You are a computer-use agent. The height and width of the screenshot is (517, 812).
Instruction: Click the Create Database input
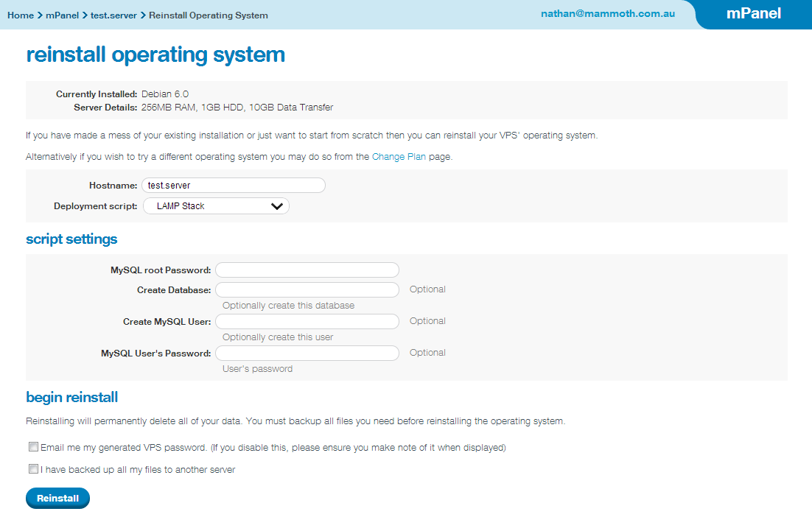(307, 289)
